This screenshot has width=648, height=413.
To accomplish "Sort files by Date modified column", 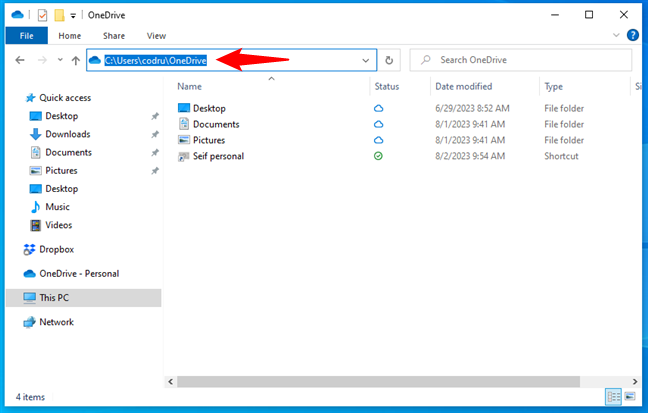I will 462,87.
